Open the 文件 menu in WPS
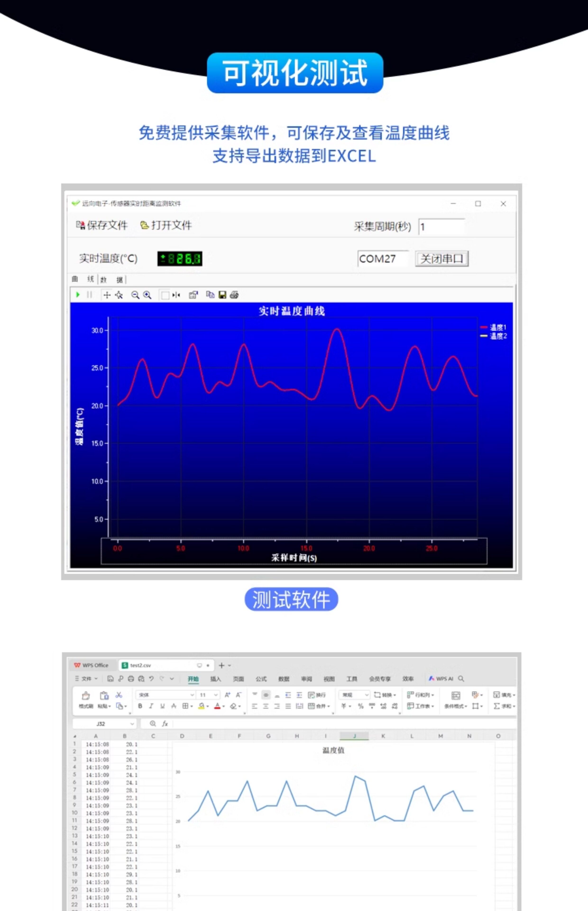 [87, 679]
